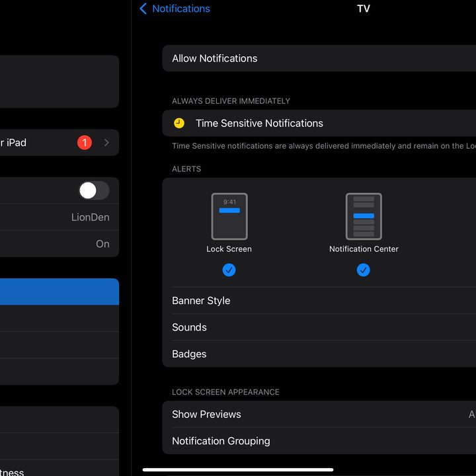This screenshot has width=476, height=476.
Task: Tap the red badge showing 1
Action: [85, 142]
